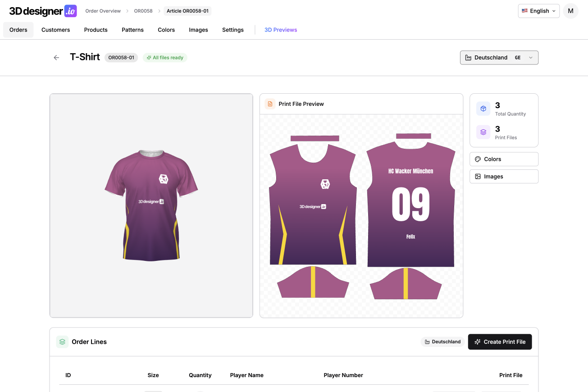Open the Patterns tab

[x=132, y=30]
